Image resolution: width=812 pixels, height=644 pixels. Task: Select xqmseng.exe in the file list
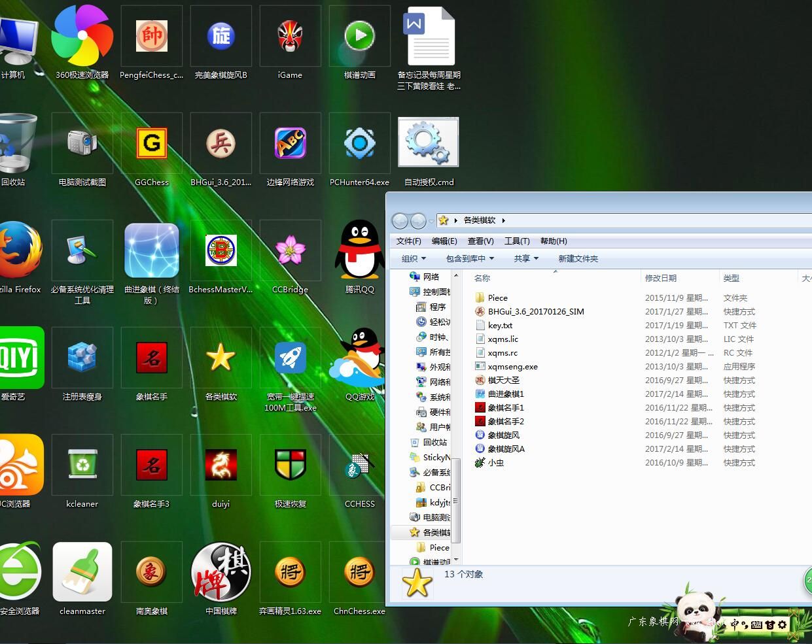coord(506,366)
